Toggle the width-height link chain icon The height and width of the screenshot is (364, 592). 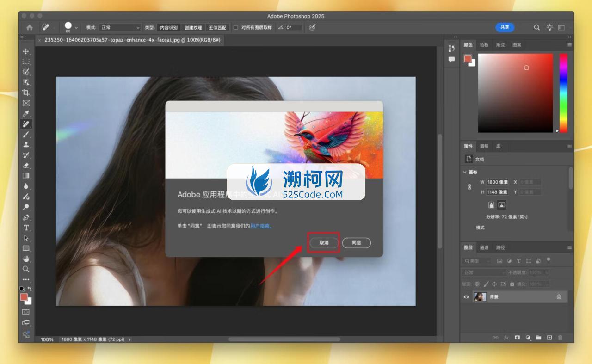(469, 187)
